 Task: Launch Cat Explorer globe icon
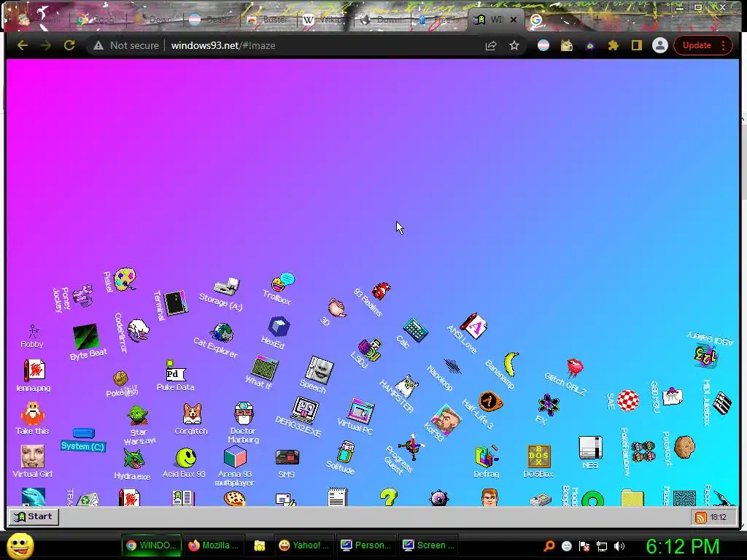tap(222, 332)
